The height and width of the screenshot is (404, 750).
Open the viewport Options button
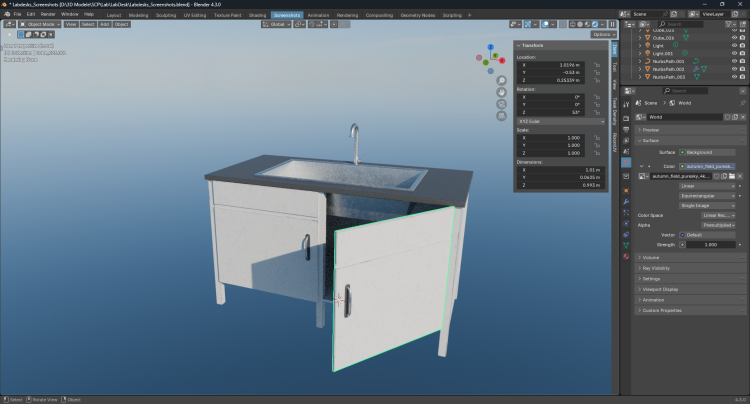602,34
